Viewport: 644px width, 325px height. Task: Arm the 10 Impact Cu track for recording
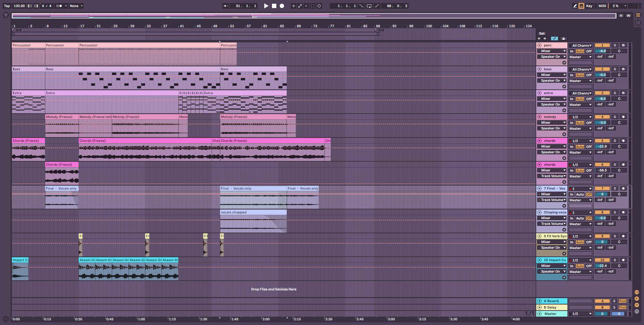point(623,260)
